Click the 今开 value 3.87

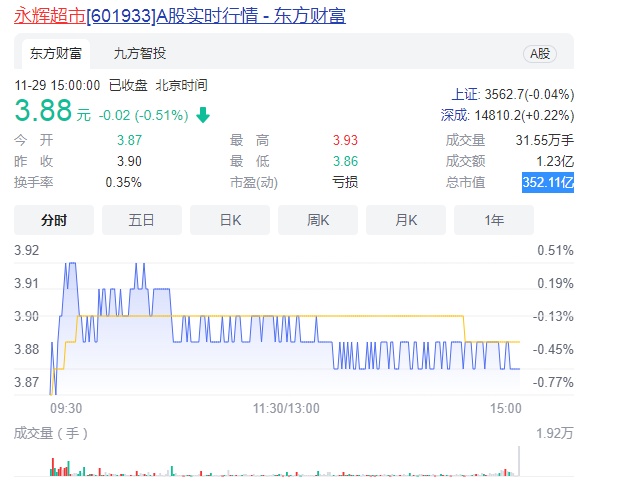[129, 140]
